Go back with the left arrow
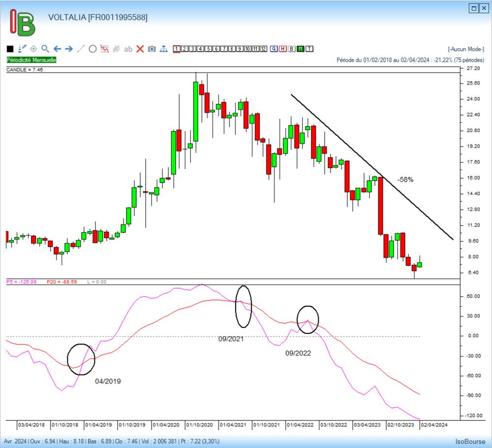The height and width of the screenshot is (448, 492). coord(57,49)
